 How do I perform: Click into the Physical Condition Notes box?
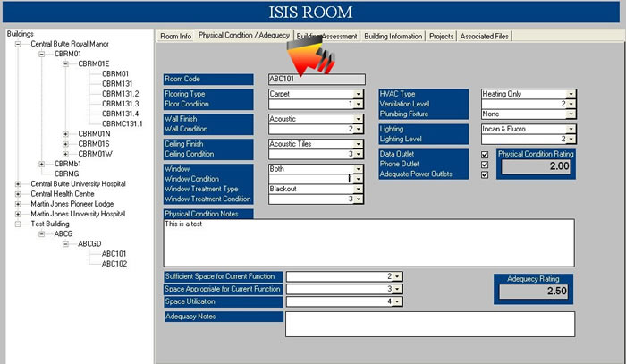[x=368, y=242]
